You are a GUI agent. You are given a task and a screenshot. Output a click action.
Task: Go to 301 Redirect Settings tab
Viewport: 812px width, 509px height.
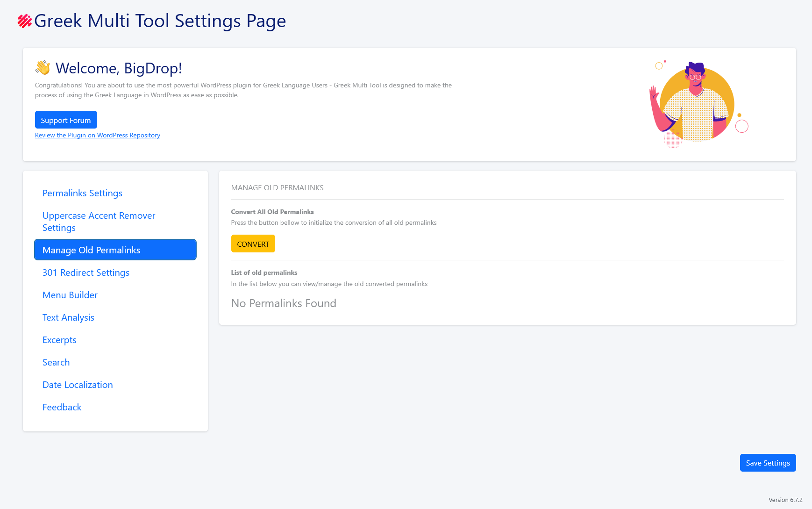[x=86, y=273]
